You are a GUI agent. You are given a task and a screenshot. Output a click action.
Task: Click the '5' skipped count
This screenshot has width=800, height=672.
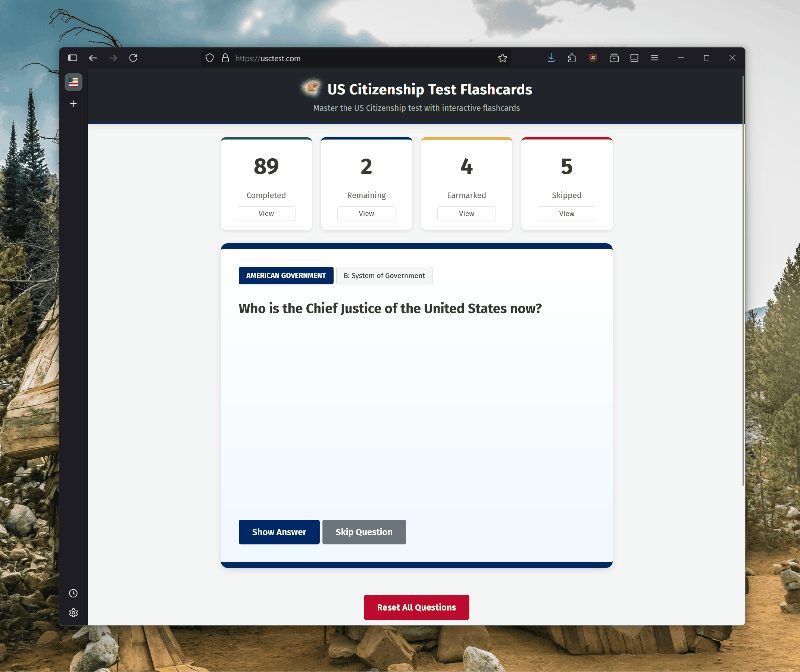click(566, 166)
